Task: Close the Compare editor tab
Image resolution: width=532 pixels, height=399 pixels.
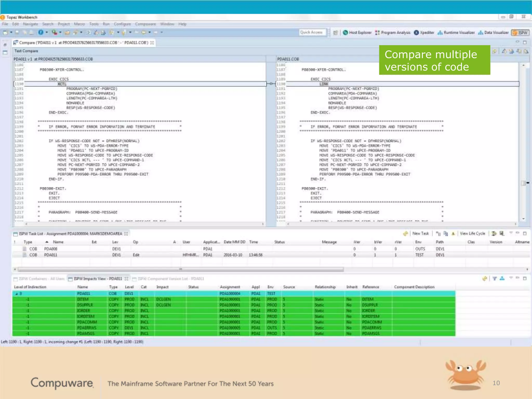Action: pyautogui.click(x=152, y=43)
